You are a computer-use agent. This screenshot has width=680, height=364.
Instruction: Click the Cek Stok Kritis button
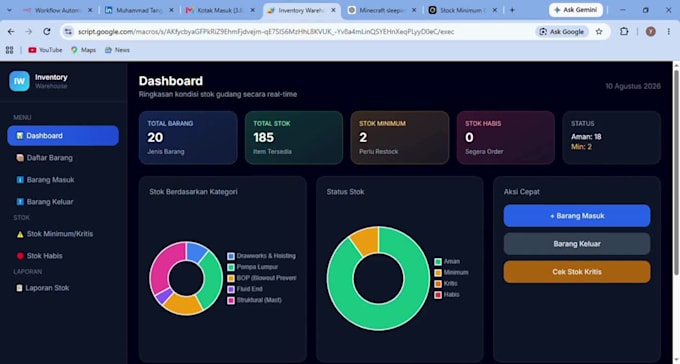coord(577,272)
